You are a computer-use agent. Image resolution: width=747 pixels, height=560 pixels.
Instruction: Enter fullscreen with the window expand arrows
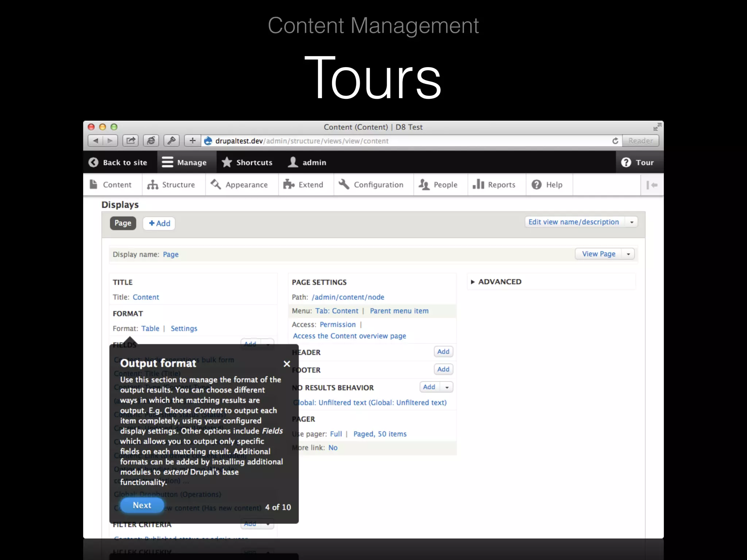coord(657,127)
